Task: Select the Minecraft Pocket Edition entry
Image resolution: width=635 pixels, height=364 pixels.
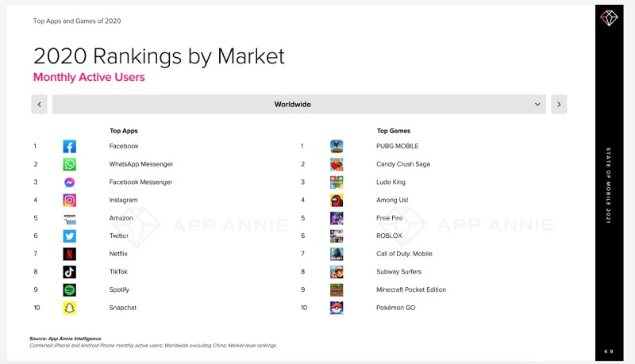Action: [411, 289]
